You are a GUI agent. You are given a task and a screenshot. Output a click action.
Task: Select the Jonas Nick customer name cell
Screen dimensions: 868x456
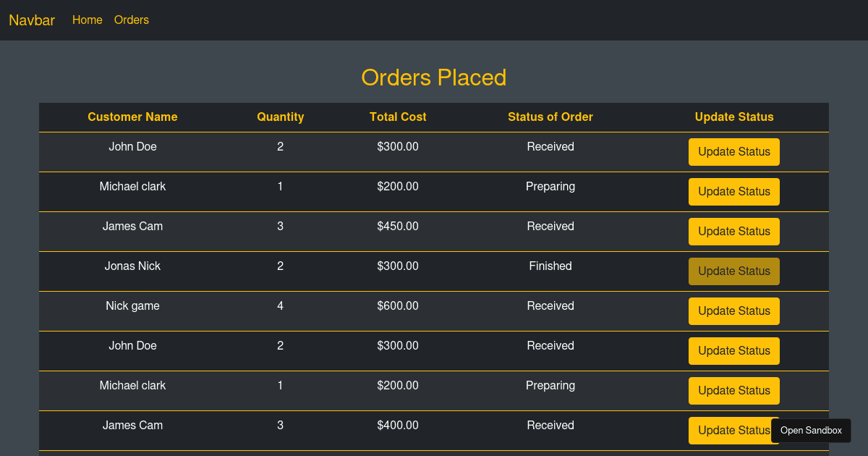[132, 266]
